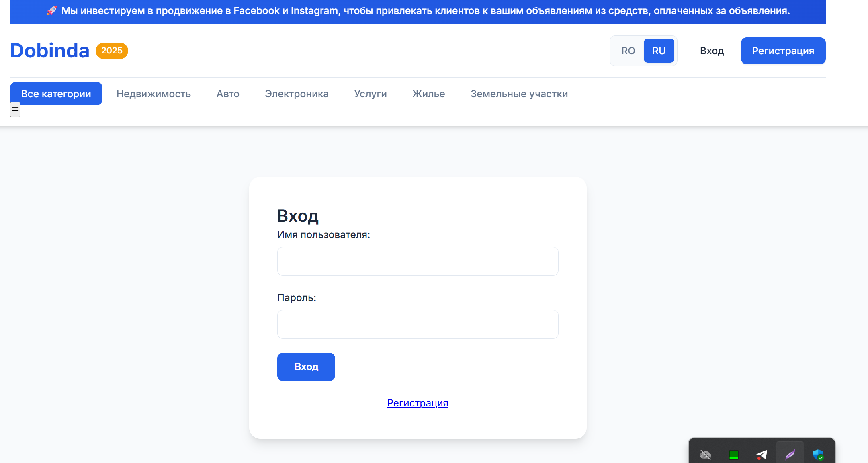Open the Услуги category

(x=371, y=94)
